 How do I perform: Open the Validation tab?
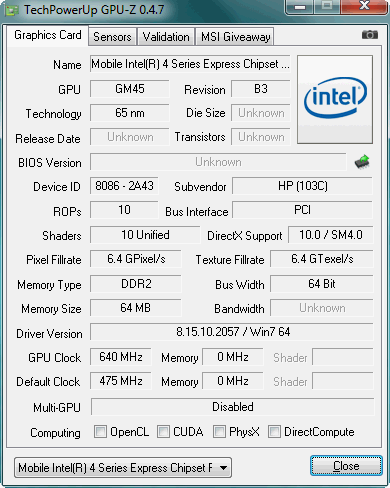coord(166,37)
